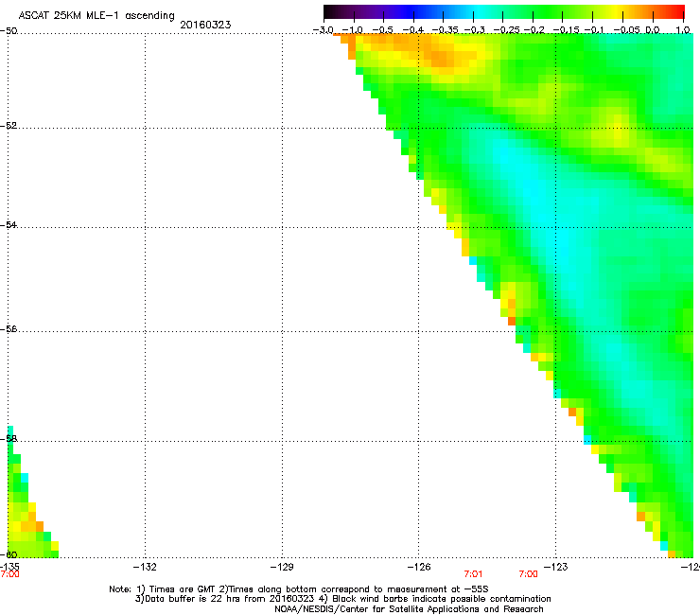The width and height of the screenshot is (700, 615).
Task: Click latitude axis label -50
Action: tap(9, 31)
